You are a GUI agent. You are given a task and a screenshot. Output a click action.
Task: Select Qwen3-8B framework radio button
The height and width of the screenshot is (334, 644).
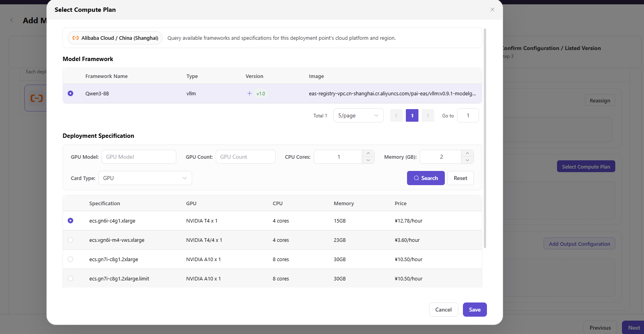point(70,93)
